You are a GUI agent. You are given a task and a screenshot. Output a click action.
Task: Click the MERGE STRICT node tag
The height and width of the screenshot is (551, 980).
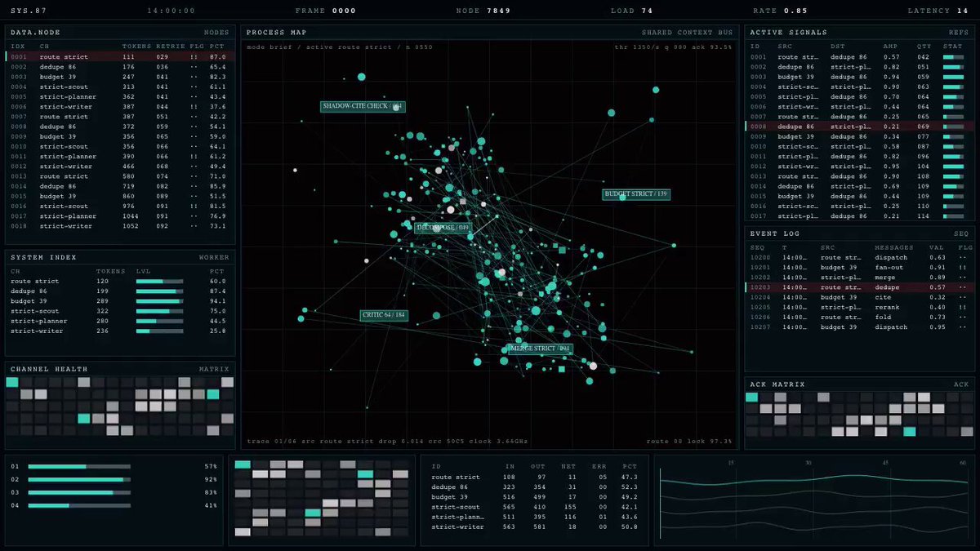click(540, 349)
